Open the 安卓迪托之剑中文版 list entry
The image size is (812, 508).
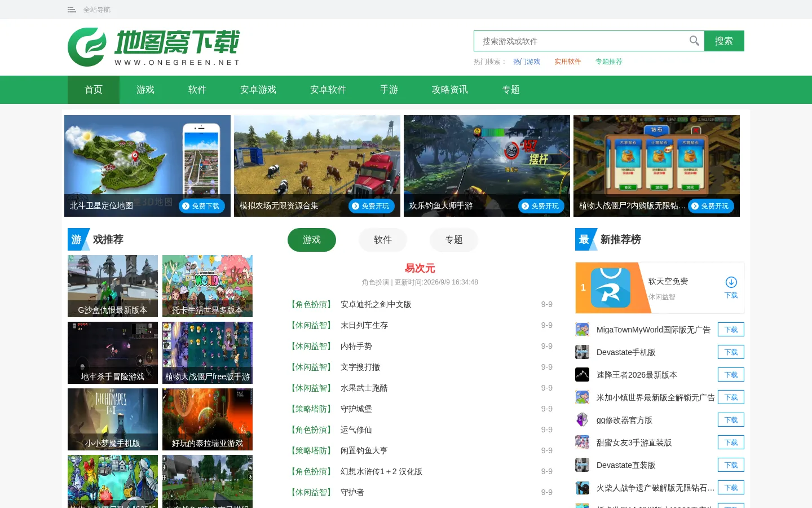tap(376, 304)
